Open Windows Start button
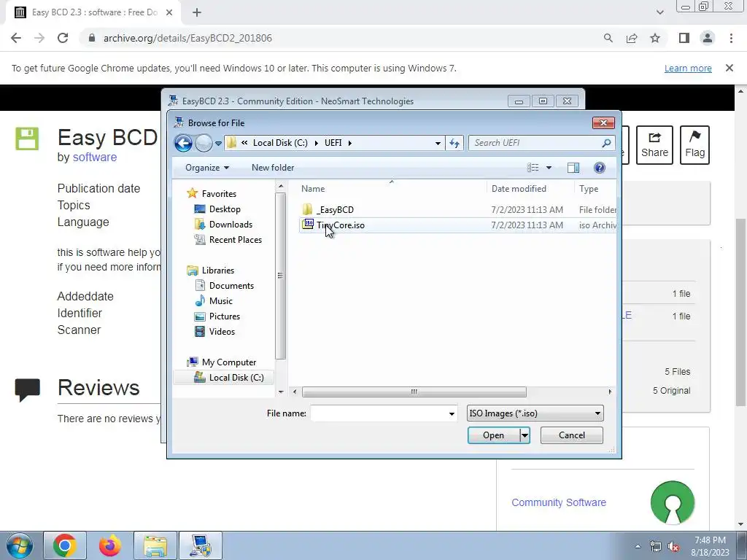The width and height of the screenshot is (747, 560). click(x=20, y=545)
